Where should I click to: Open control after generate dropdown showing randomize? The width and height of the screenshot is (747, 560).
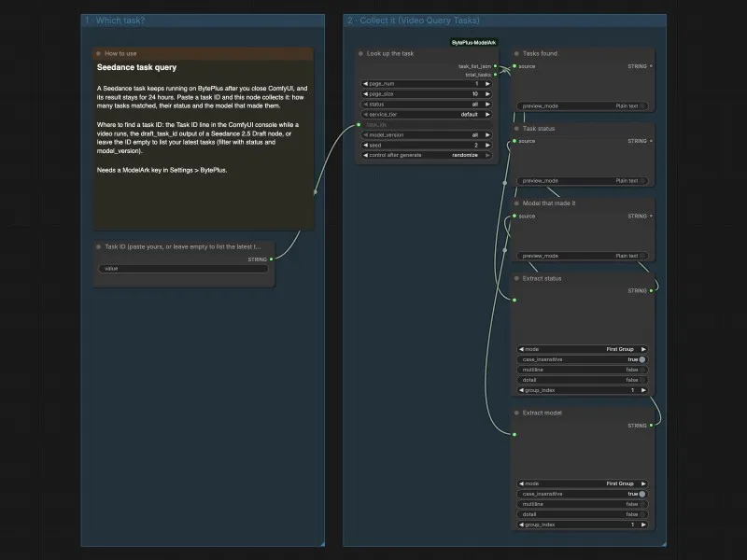[427, 155]
